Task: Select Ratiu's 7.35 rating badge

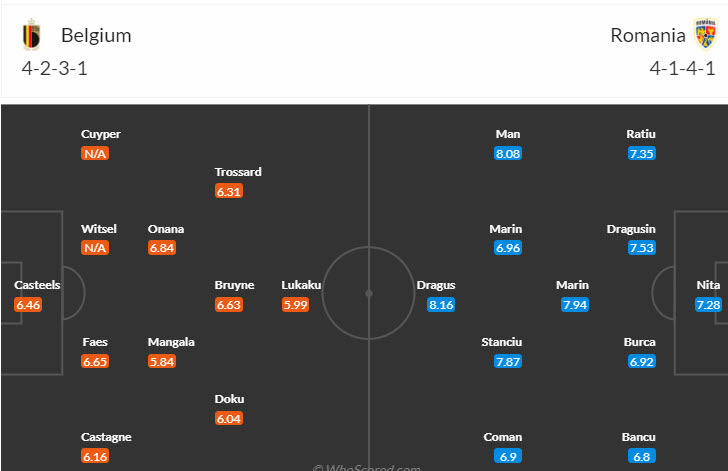Action: click(x=641, y=154)
